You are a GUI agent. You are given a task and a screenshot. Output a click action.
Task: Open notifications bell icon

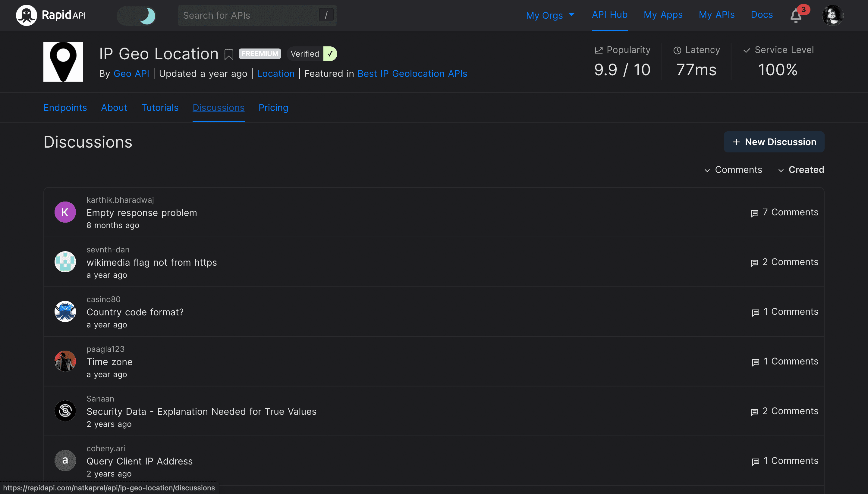click(796, 16)
